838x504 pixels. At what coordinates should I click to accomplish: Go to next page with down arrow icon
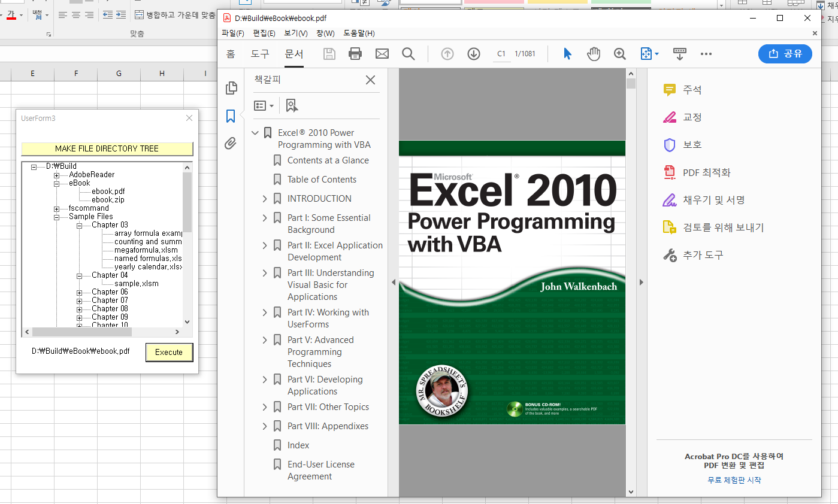point(474,54)
